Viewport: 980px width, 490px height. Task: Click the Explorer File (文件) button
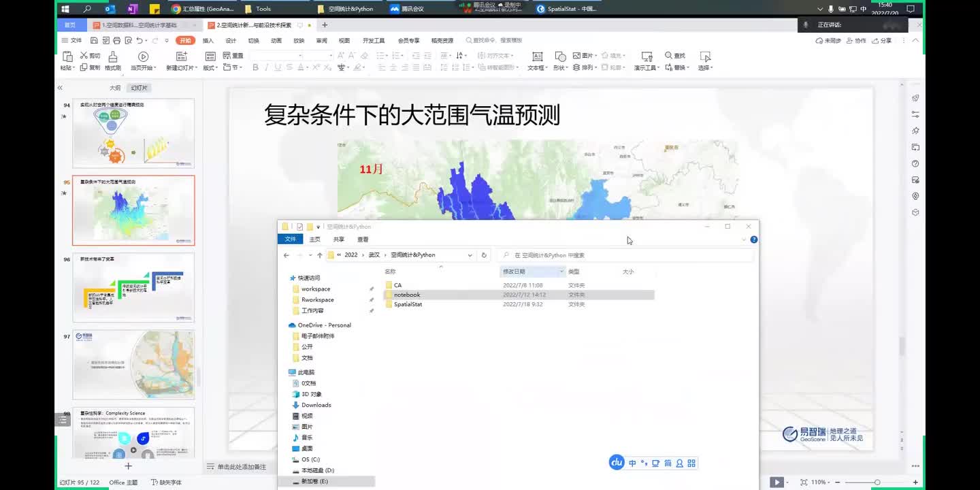point(290,240)
